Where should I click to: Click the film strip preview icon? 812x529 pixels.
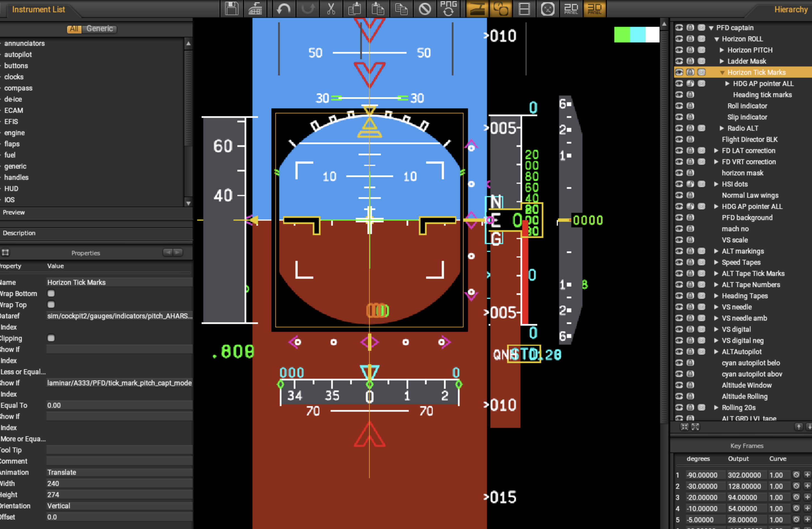524,9
